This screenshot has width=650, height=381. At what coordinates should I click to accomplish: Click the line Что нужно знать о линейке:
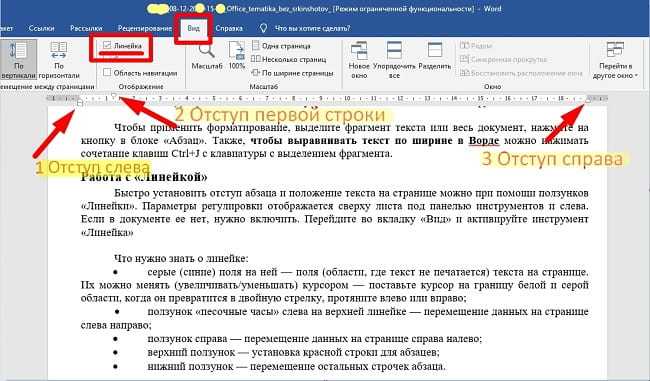(181, 259)
